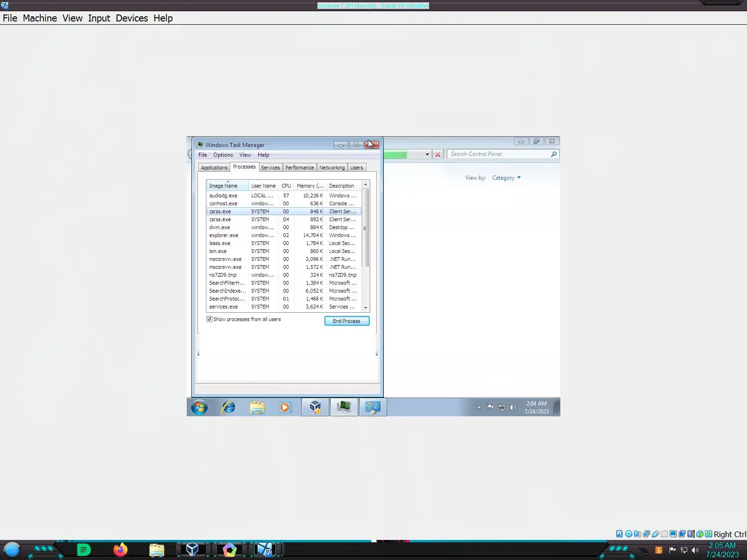The width and height of the screenshot is (747, 560).
Task: Stop loading with red X button
Action: click(x=438, y=154)
